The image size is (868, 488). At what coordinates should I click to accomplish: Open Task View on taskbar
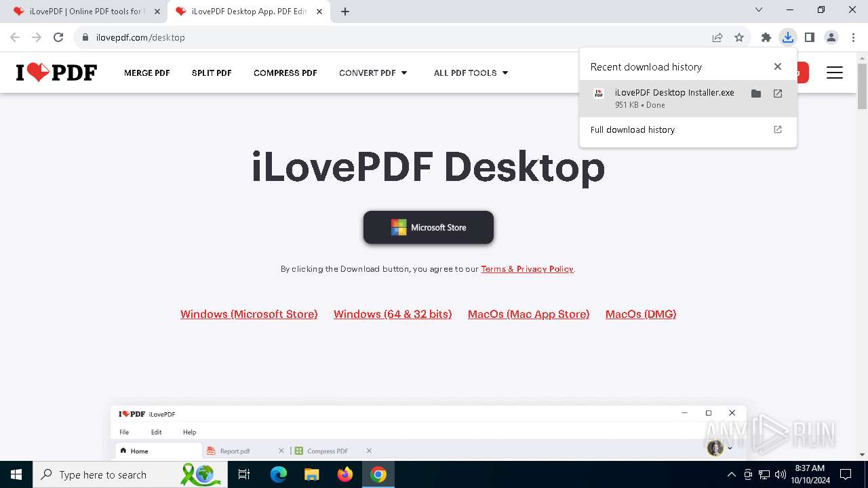[244, 474]
